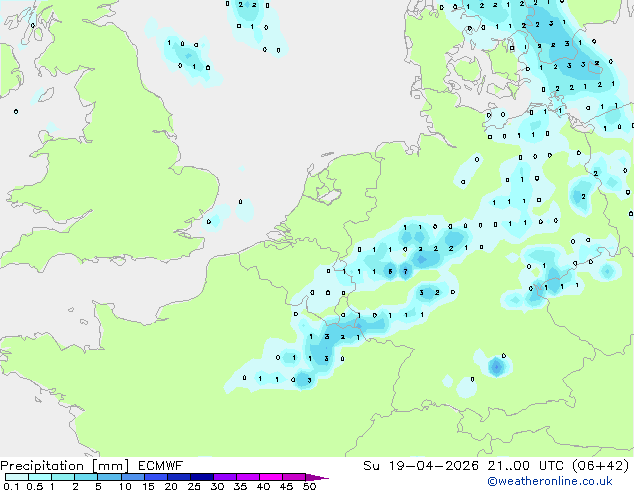Select the 45–50 mm magenta legend swatch

pyautogui.click(x=294, y=477)
